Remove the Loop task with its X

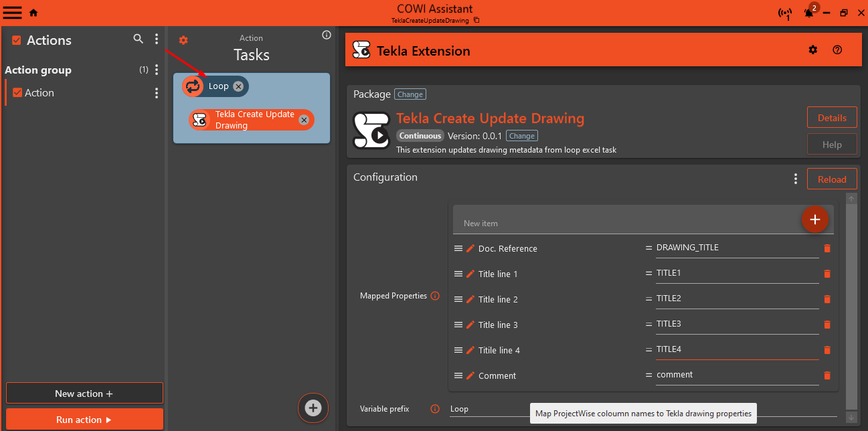point(238,86)
